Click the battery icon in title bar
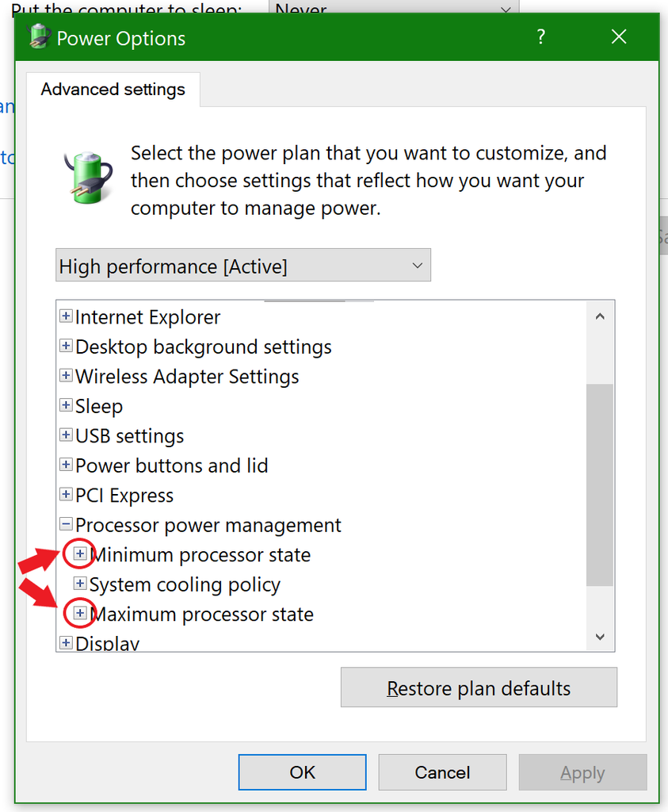This screenshot has height=812, width=668. 40,37
